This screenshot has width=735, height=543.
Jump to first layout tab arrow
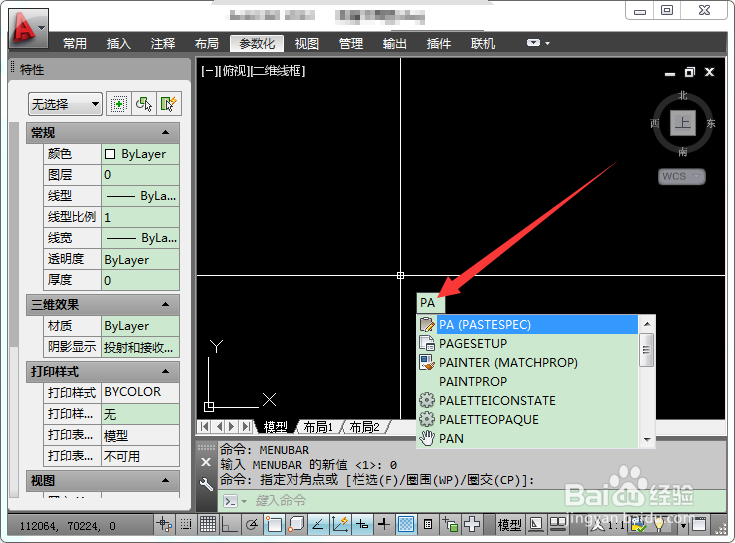[x=204, y=426]
